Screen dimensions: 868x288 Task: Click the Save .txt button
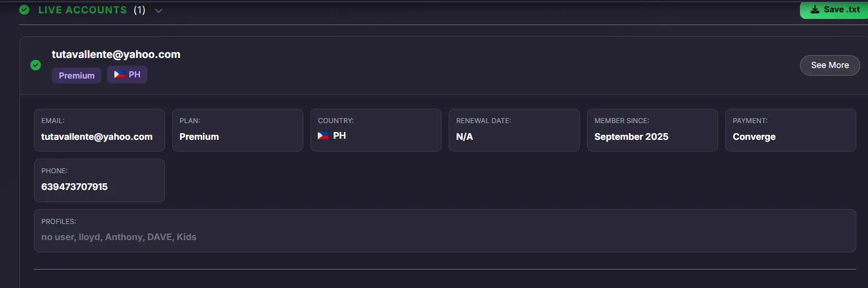834,9
